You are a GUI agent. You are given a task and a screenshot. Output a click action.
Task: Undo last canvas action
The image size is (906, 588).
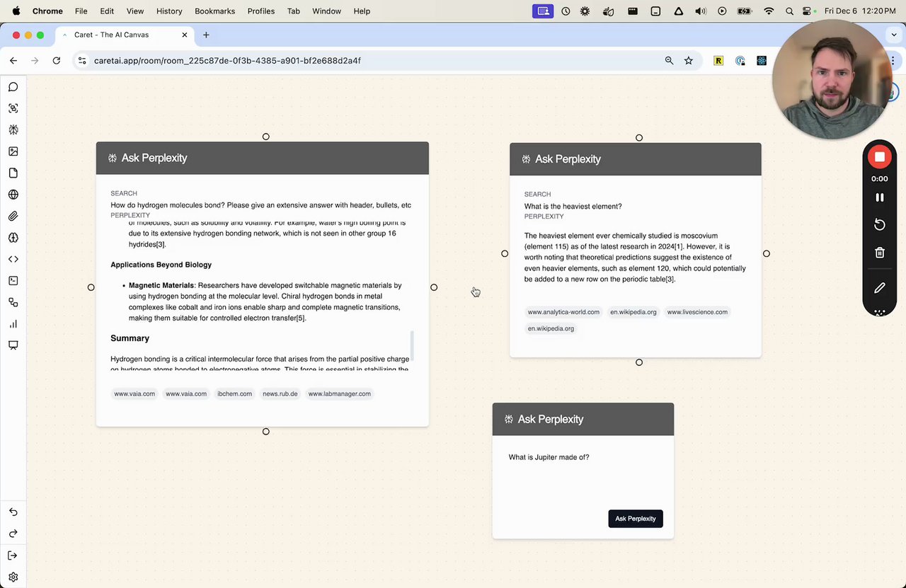(x=13, y=512)
